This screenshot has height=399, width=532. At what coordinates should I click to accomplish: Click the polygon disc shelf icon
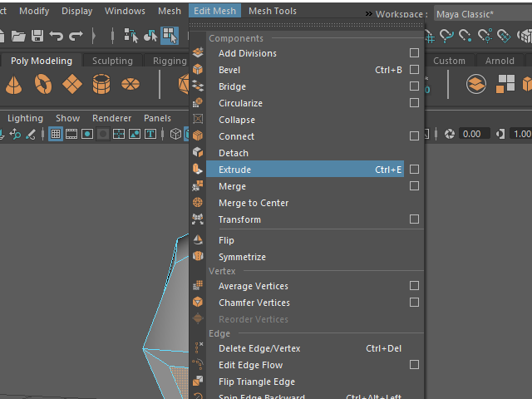(131, 85)
